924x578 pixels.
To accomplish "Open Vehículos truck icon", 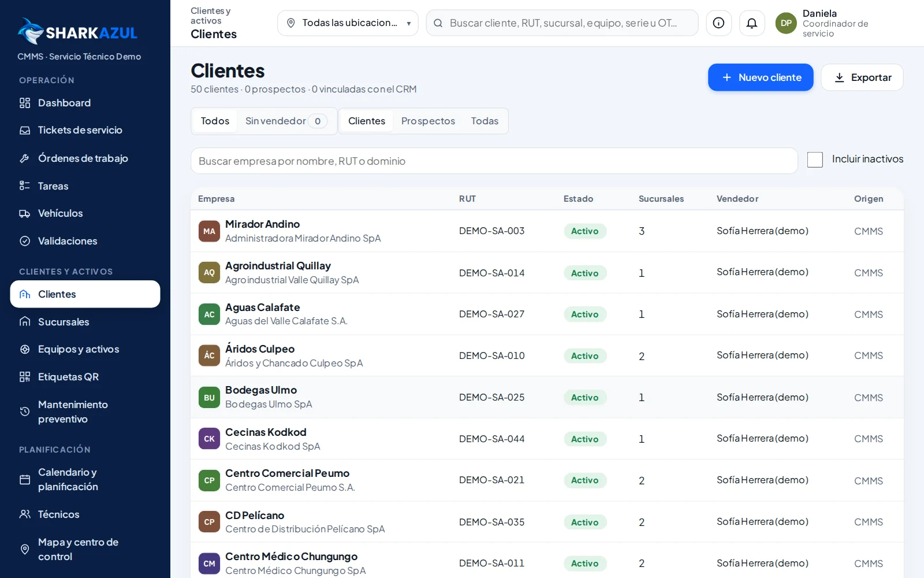I will click(25, 214).
